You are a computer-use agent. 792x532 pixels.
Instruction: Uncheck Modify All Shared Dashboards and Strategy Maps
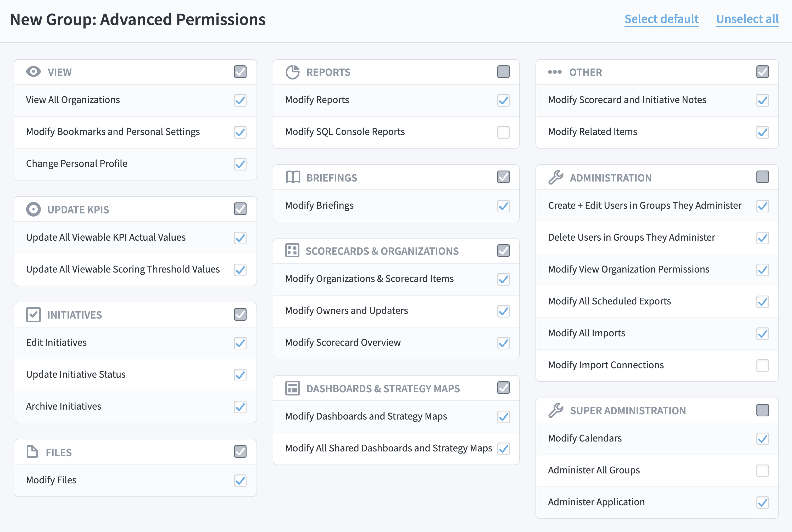[x=504, y=449]
